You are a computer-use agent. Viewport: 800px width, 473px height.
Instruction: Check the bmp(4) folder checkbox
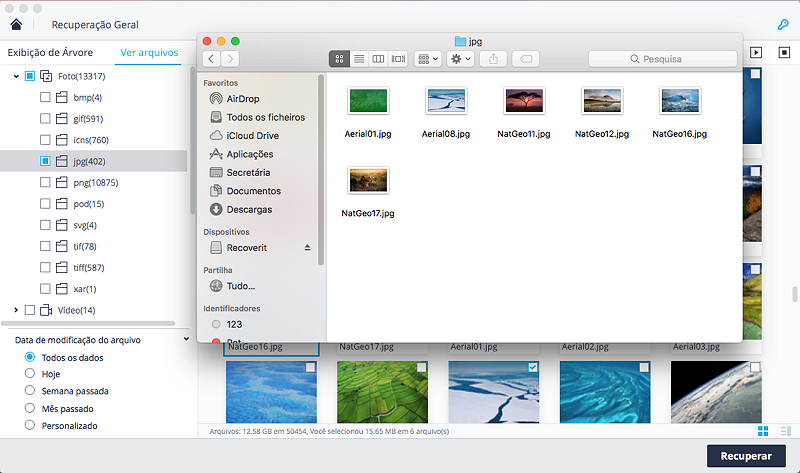pyautogui.click(x=45, y=97)
